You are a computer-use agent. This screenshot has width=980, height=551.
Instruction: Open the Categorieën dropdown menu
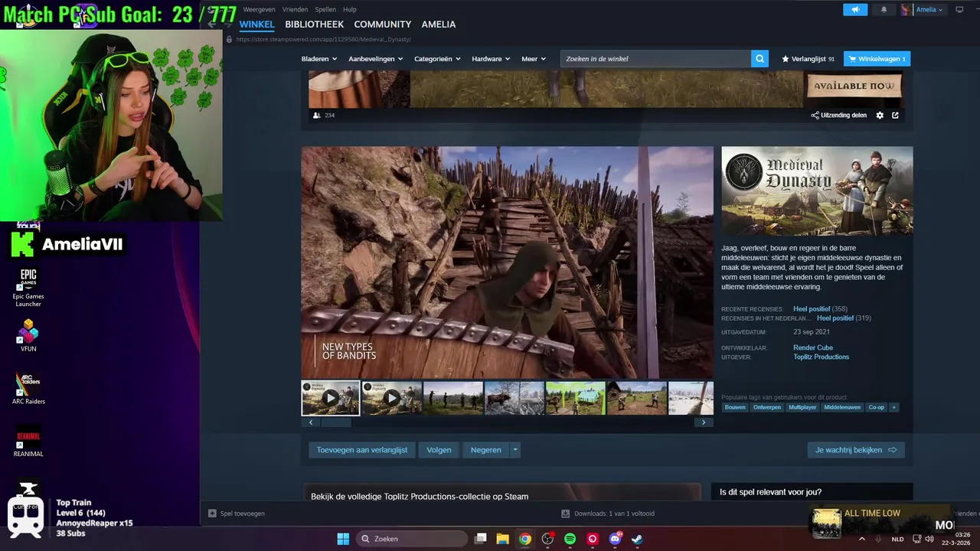[437, 59]
